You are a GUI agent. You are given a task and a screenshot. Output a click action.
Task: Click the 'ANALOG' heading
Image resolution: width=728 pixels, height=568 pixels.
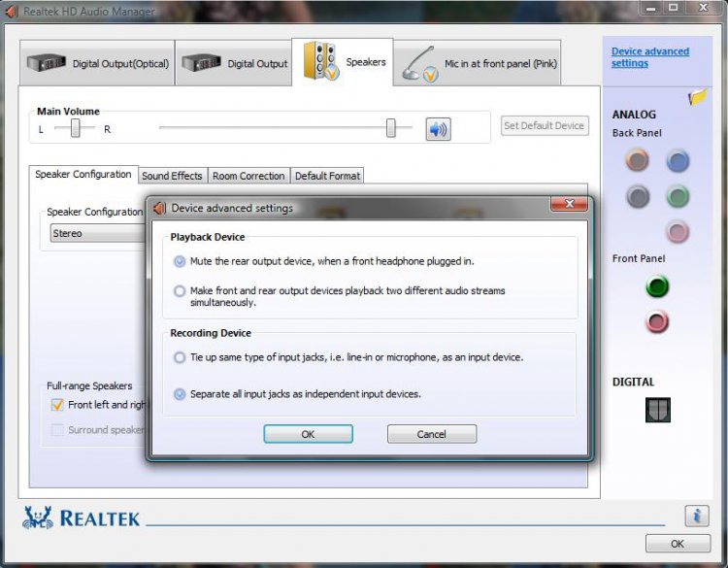pos(634,115)
